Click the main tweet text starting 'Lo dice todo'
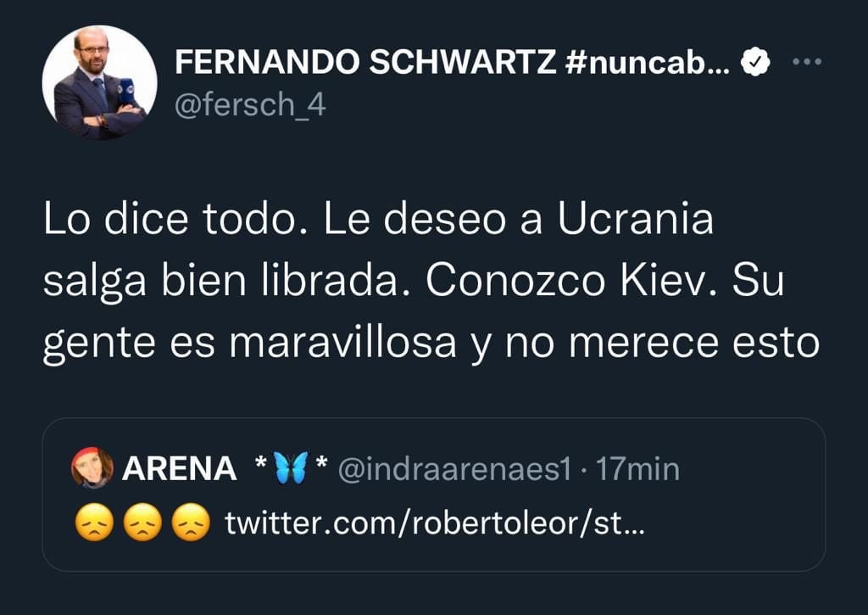The height and width of the screenshot is (615, 868). (x=431, y=282)
